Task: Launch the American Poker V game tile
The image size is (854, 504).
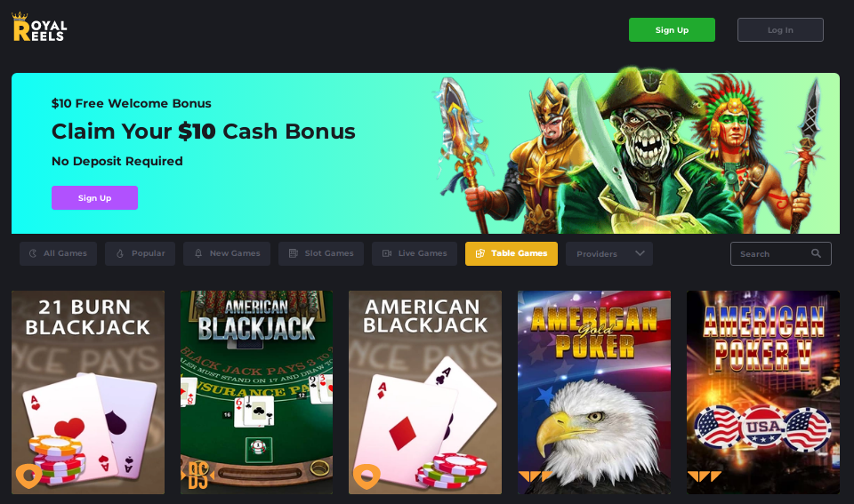Action: point(763,392)
